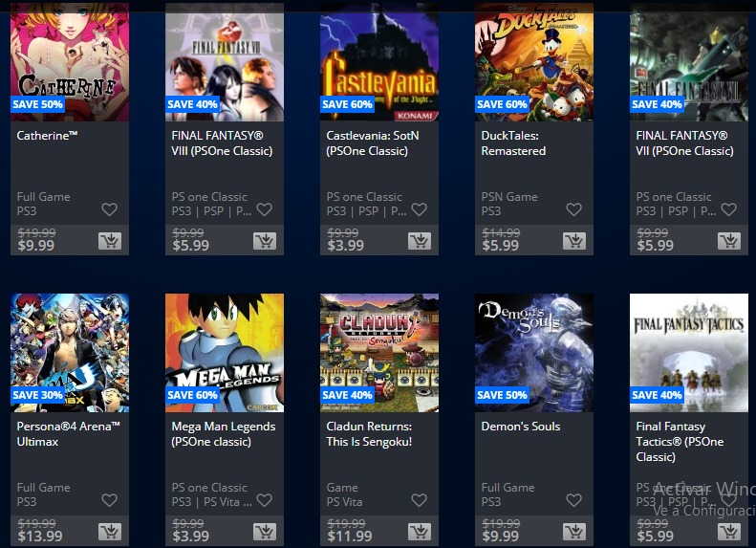The image size is (756, 548).
Task: Add Final Fantasy VII to cart
Action: [729, 241]
